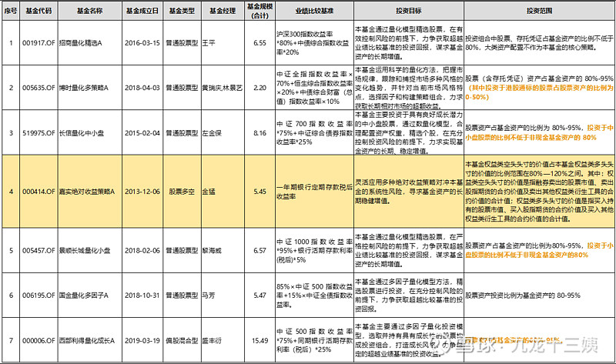The width and height of the screenshot is (616, 364).
Task: Select the fund size value 6.57
Action: click(259, 251)
